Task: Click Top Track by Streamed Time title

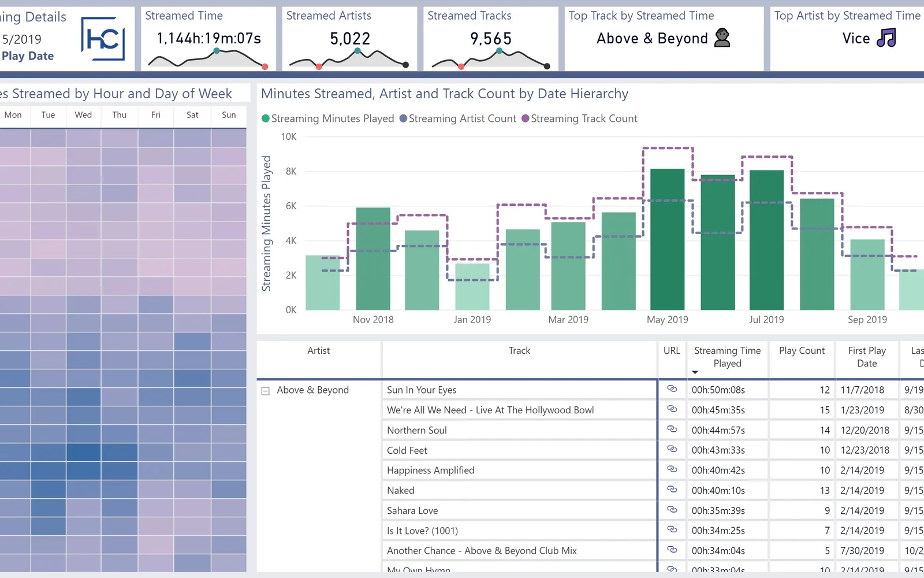Action: 641,16
